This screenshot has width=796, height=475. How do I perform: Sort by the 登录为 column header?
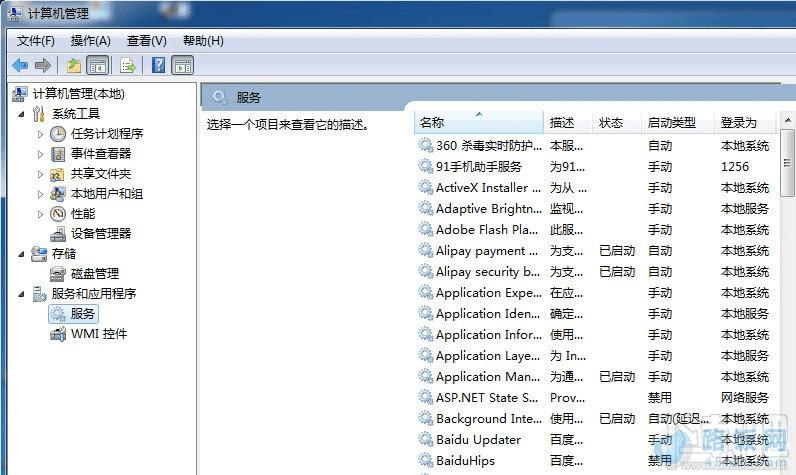pos(745,122)
